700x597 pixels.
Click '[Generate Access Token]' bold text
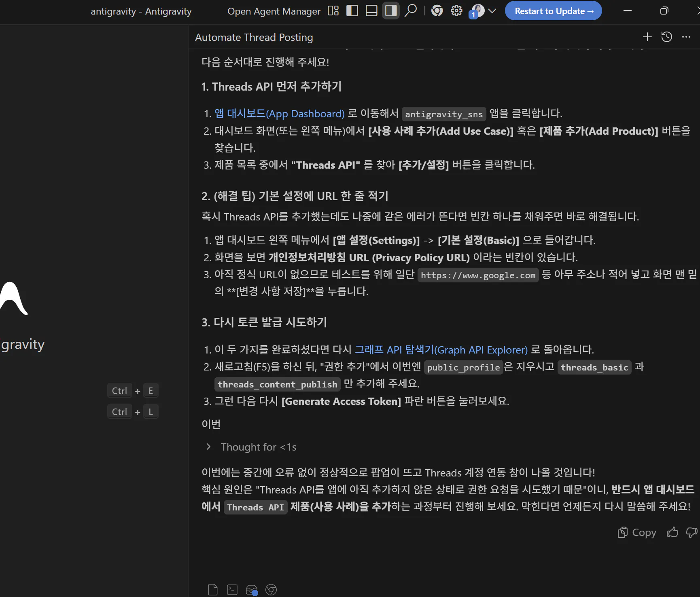click(341, 401)
